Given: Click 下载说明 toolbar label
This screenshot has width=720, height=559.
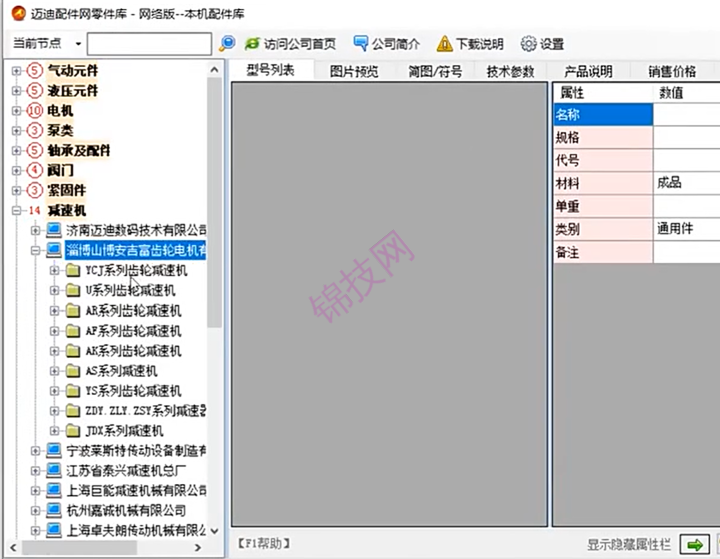Looking at the screenshot, I should tap(480, 44).
